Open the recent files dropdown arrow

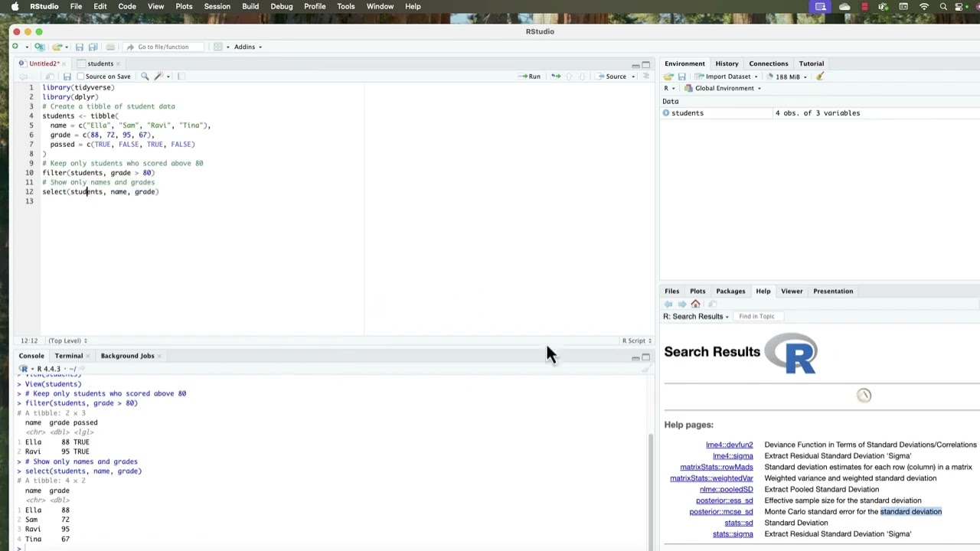point(67,47)
